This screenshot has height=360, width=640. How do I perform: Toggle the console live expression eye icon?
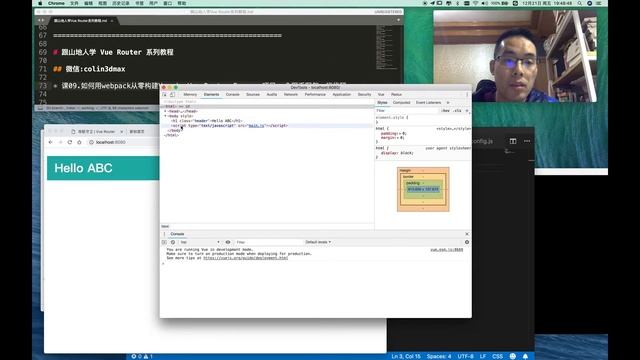pos(228,242)
